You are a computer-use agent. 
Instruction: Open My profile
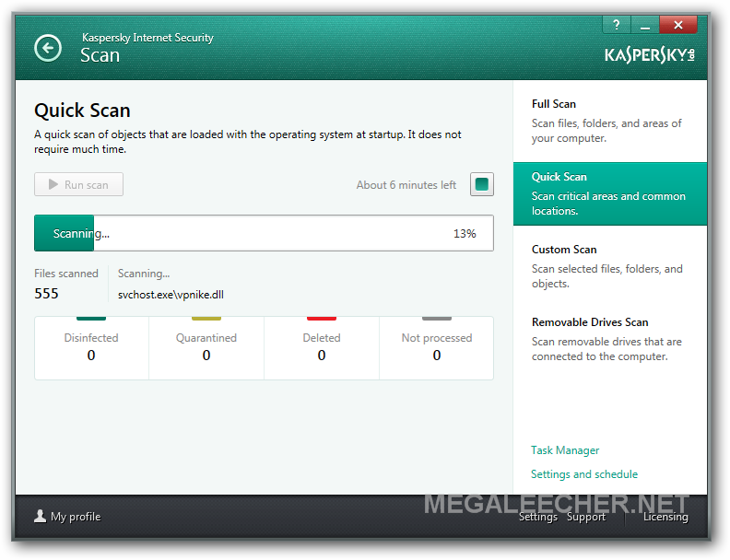(67, 517)
